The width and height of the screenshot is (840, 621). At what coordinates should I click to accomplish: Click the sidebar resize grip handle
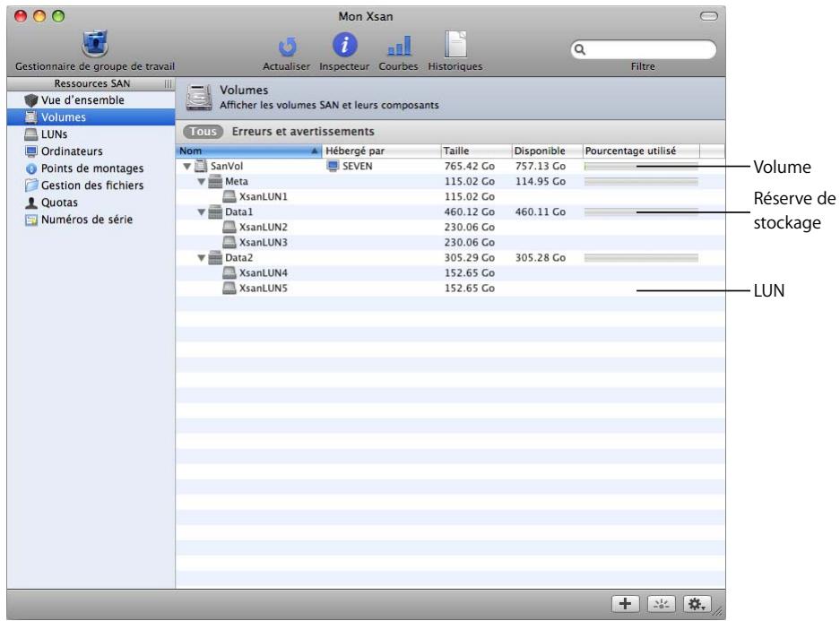click(x=169, y=84)
